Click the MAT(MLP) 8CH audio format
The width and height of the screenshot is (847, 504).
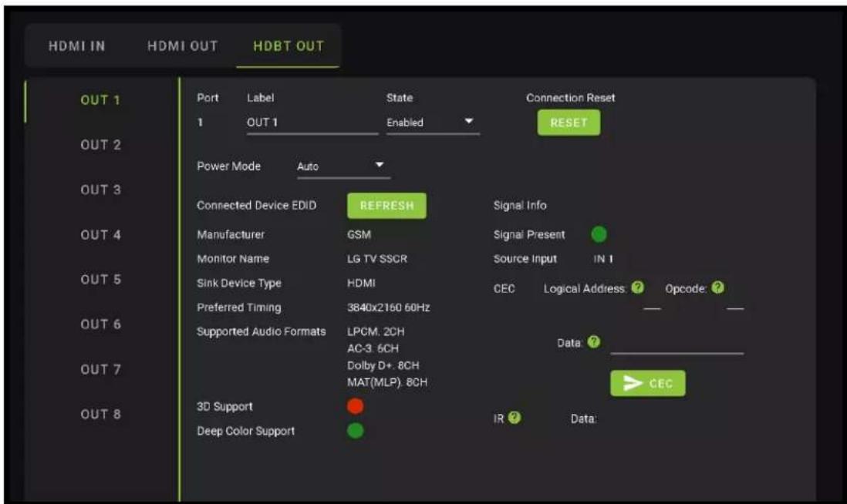(386, 382)
